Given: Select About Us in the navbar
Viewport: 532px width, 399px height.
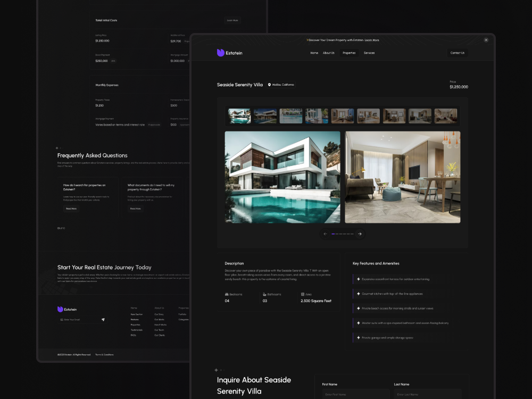Looking at the screenshot, I should 329,53.
